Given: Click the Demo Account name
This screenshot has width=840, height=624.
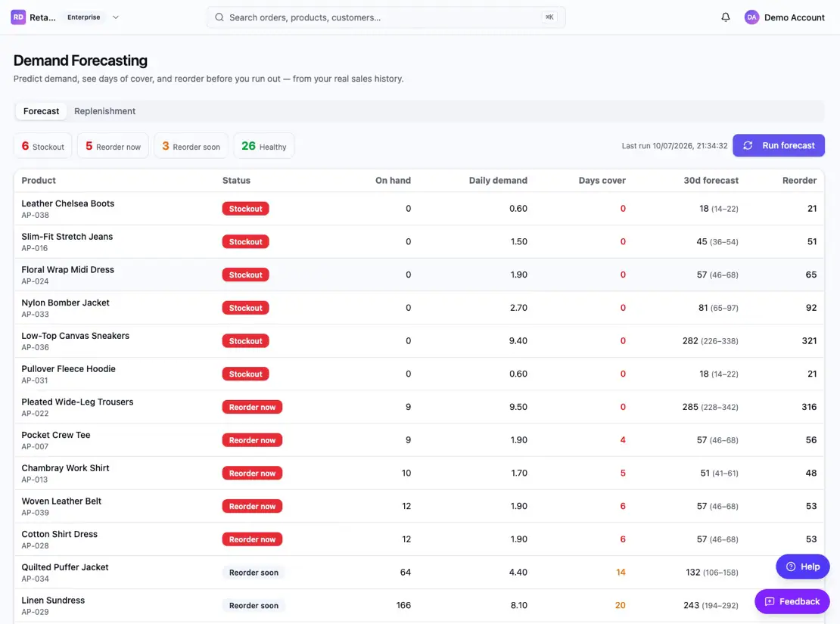Looking at the screenshot, I should (x=794, y=17).
